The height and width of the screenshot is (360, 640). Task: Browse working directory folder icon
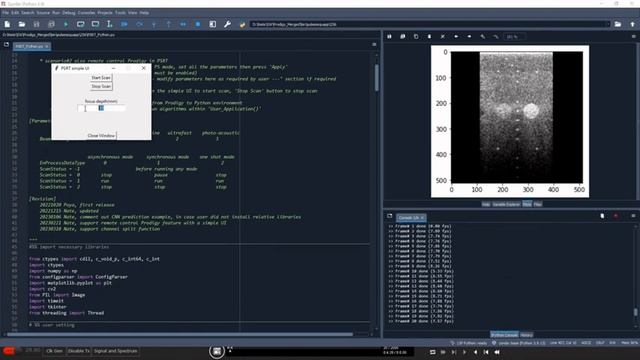tap(618, 24)
